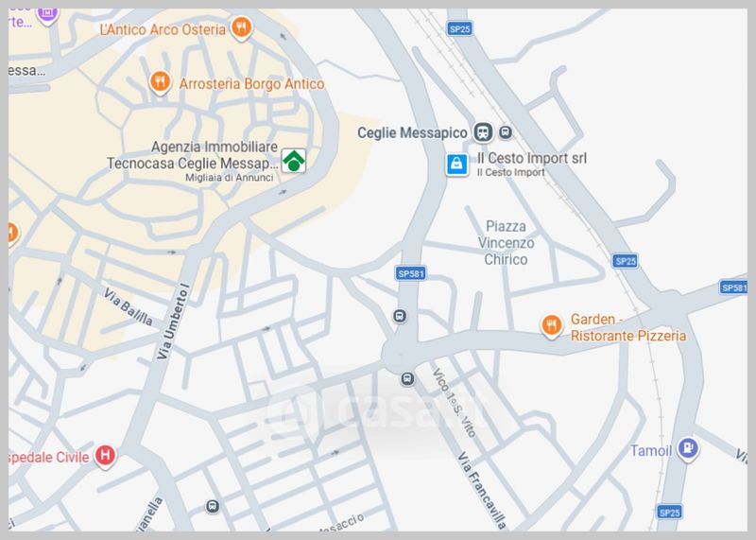Open the Garden Ristorante Pizzeria pin
This screenshot has height=540, width=756.
(551, 325)
